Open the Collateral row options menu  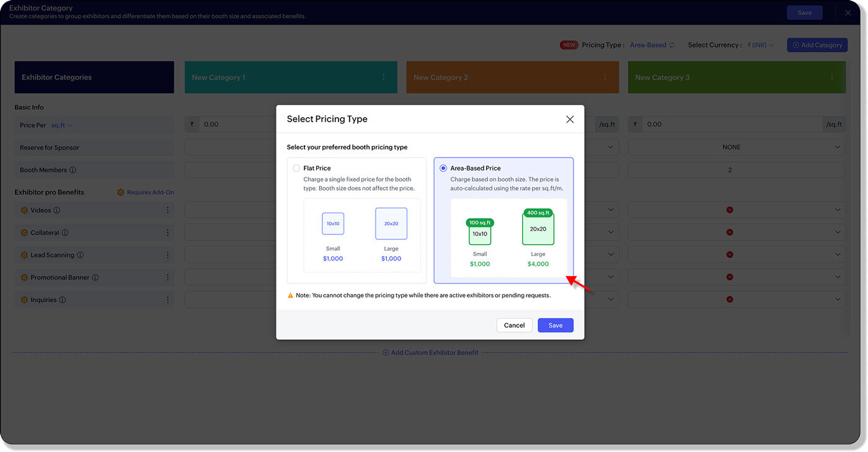tap(167, 233)
